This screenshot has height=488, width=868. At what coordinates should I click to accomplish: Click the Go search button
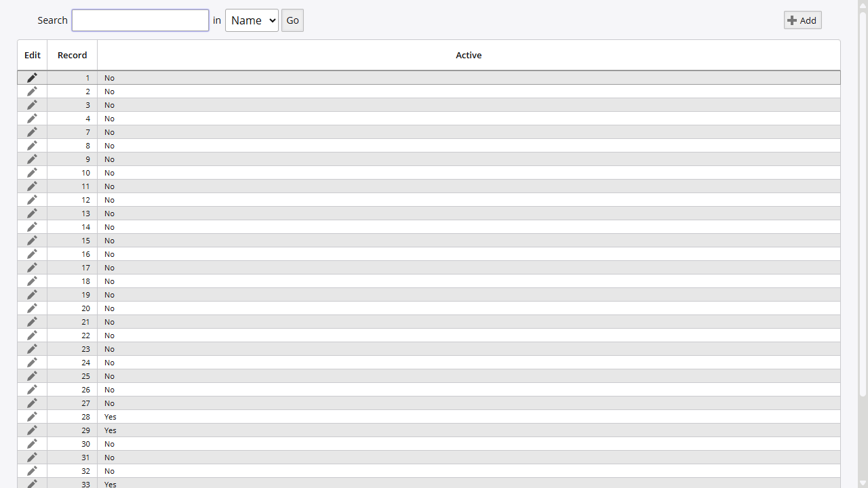pos(292,20)
